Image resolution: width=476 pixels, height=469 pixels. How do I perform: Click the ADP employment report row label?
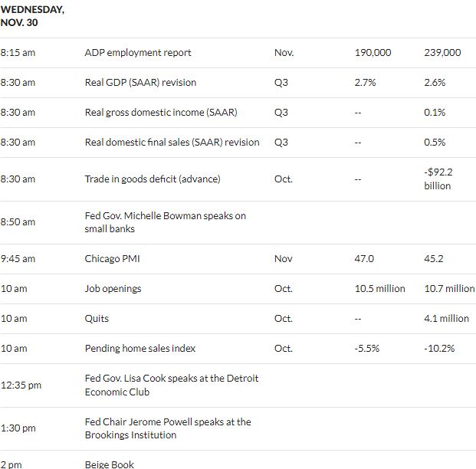(138, 53)
